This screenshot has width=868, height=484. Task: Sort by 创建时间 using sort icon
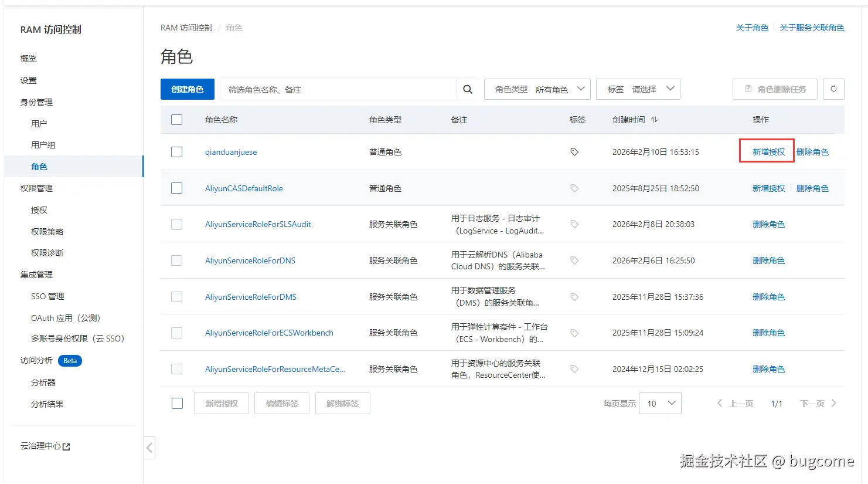(654, 120)
